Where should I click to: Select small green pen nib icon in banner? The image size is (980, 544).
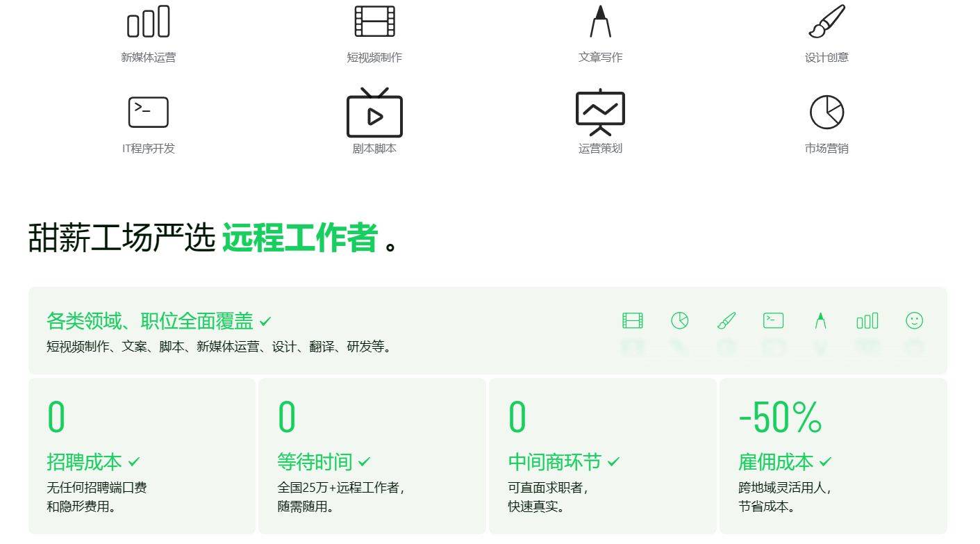pos(820,320)
